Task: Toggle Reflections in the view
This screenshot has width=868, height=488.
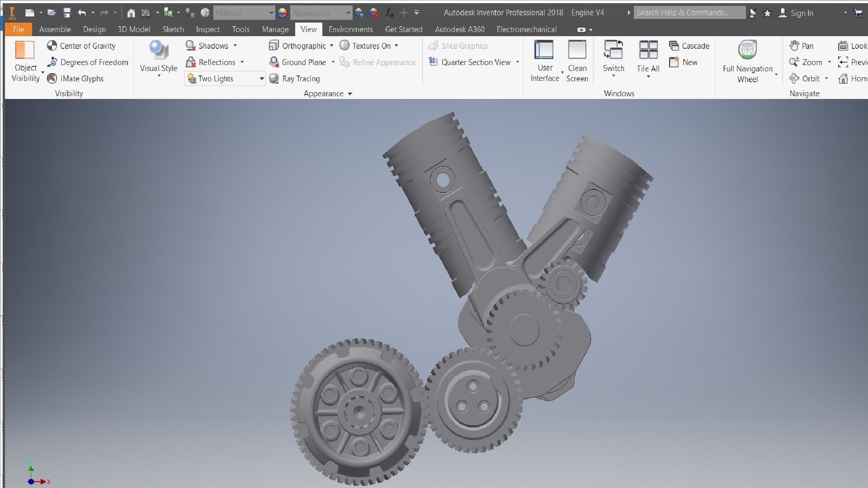Action: click(x=211, y=62)
